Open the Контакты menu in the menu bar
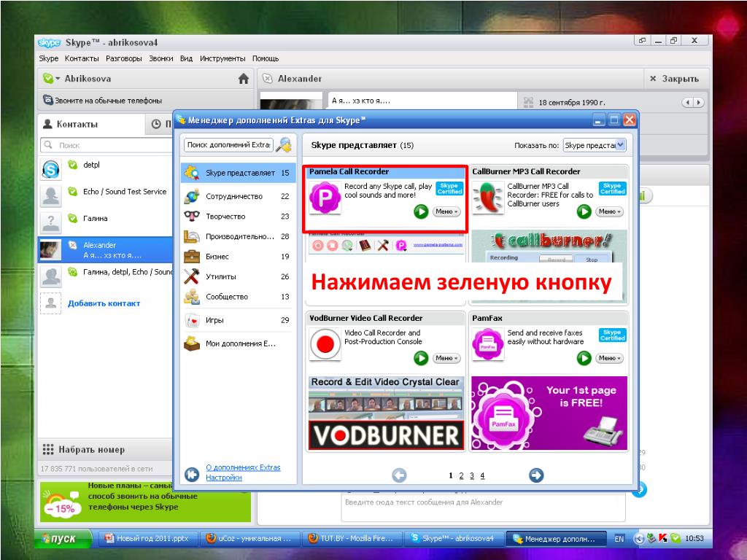Screen dimensions: 747x560 [x=82, y=58]
